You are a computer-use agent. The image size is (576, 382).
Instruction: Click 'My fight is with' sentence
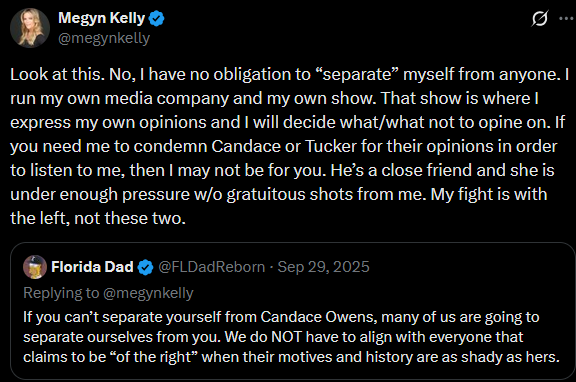click(489, 194)
